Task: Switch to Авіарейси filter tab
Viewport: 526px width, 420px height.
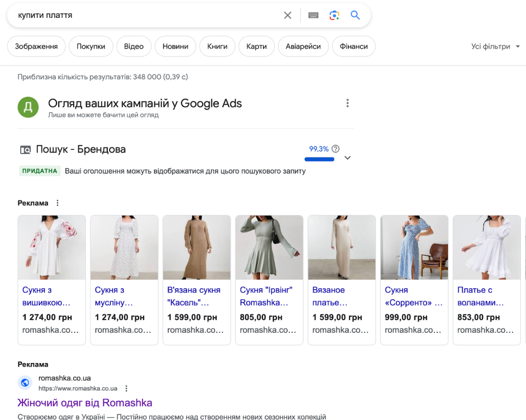Action: point(303,46)
